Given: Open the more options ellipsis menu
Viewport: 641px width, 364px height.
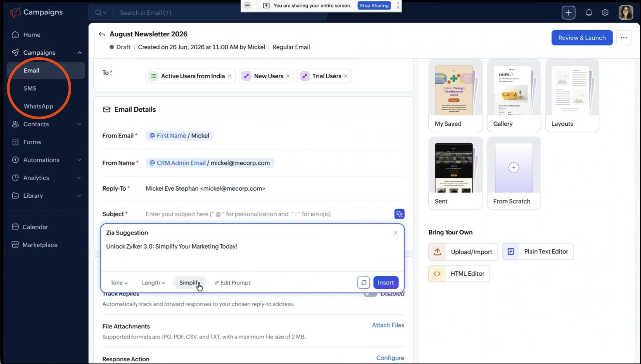Looking at the screenshot, I should pos(624,38).
